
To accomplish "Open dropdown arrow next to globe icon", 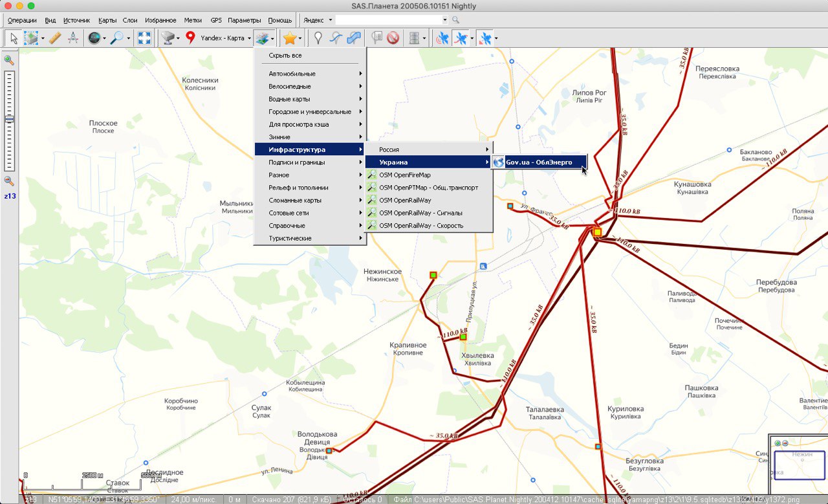I will coord(105,38).
